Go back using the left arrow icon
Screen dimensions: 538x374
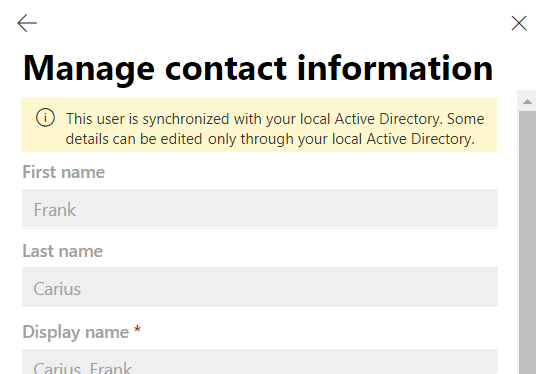coord(27,23)
